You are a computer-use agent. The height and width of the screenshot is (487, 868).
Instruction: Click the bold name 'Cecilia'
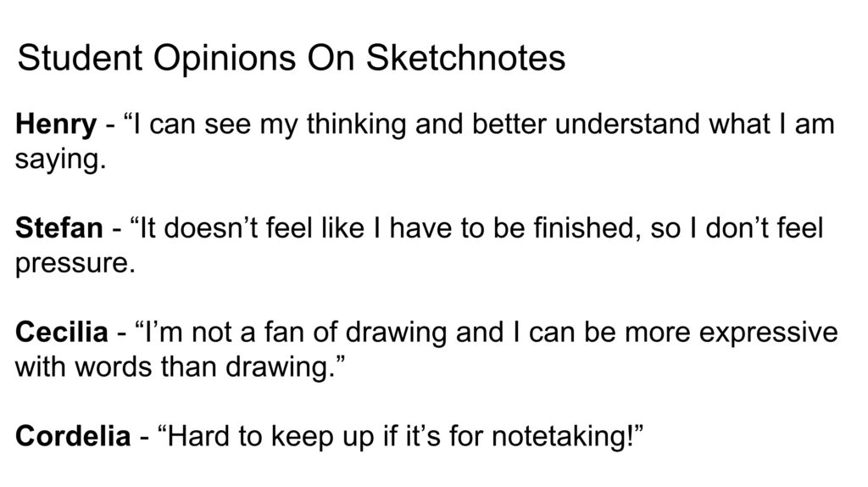click(x=61, y=332)
